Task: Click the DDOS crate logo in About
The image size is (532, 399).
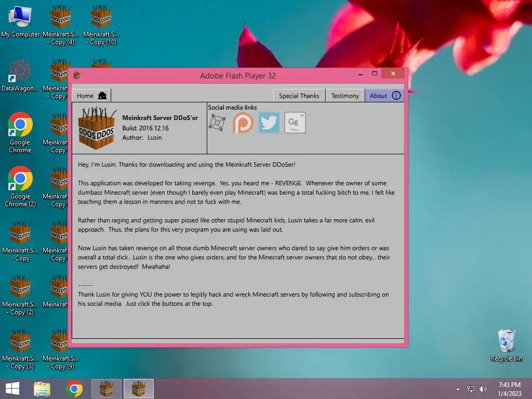Action: point(96,128)
